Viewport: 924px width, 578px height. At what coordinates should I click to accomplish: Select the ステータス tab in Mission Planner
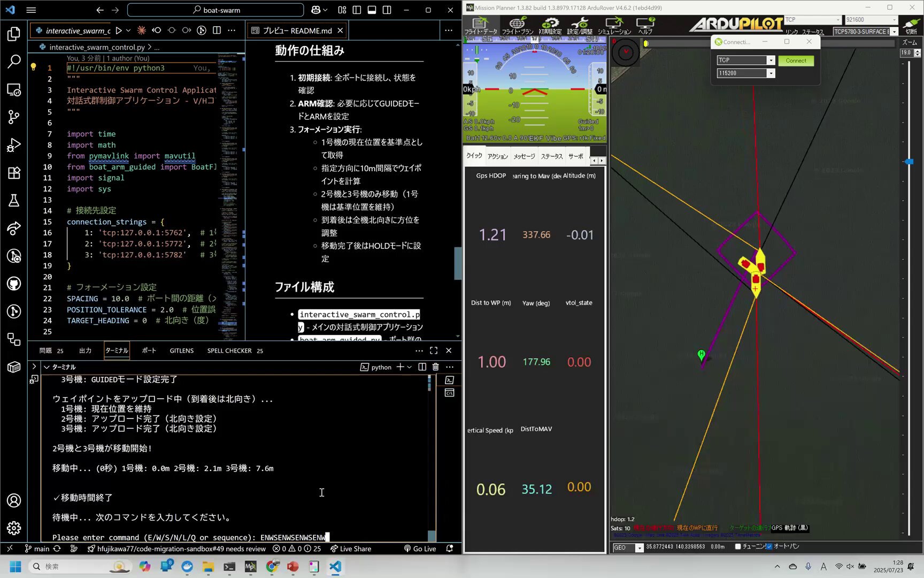tap(551, 156)
